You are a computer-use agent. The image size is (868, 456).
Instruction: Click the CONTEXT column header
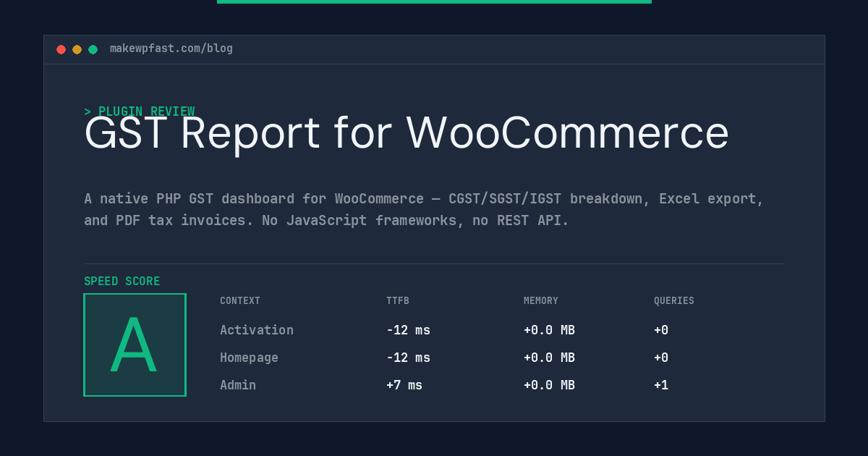[240, 301]
